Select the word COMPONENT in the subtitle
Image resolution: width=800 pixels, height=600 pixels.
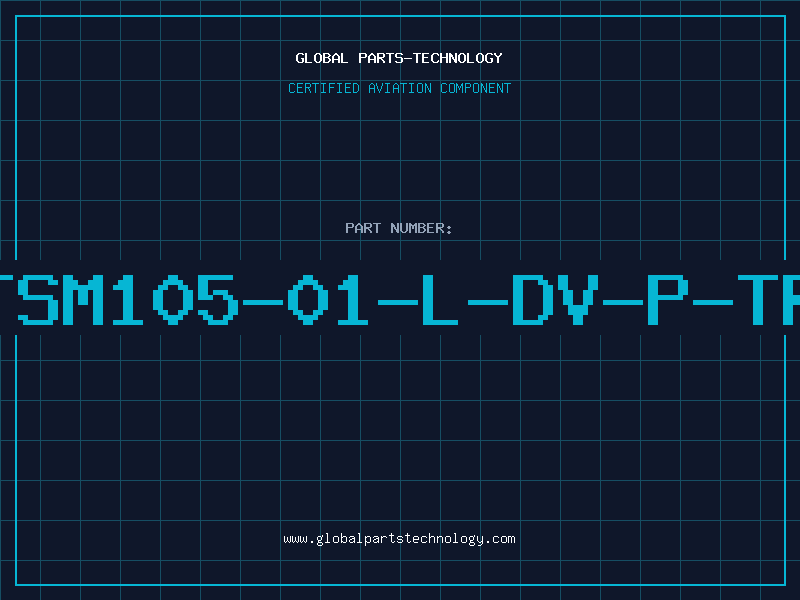[x=476, y=88]
